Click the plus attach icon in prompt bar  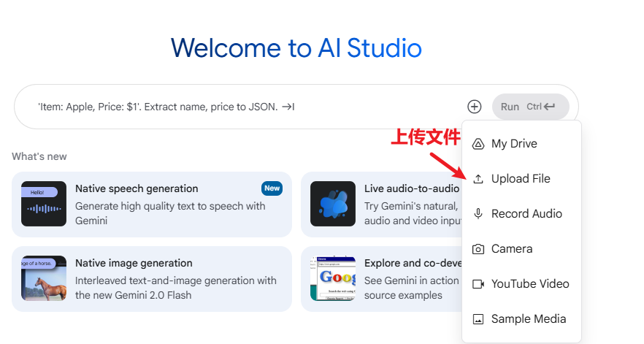coord(475,107)
